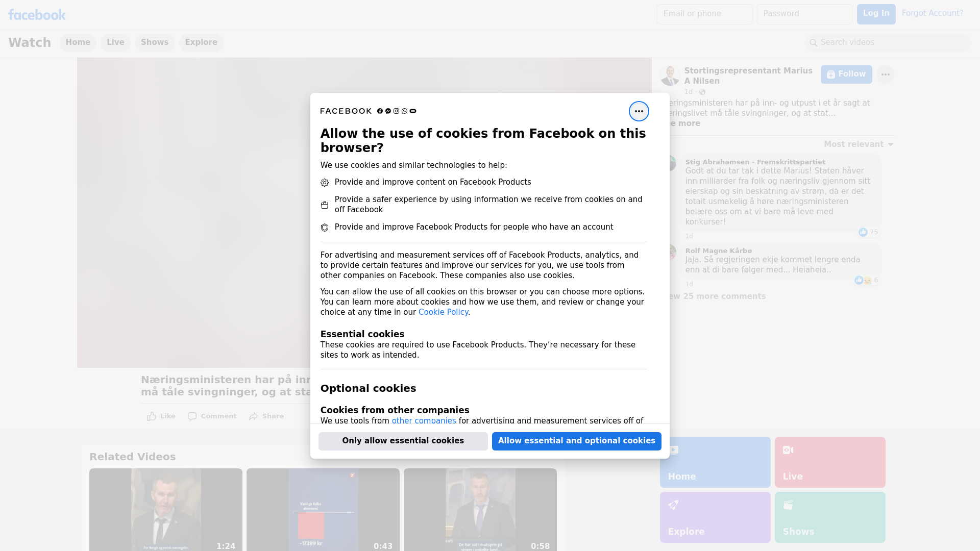Screen dimensions: 980x551
Task: Click Marius A Nilsen profile avatar
Action: coord(670,76)
